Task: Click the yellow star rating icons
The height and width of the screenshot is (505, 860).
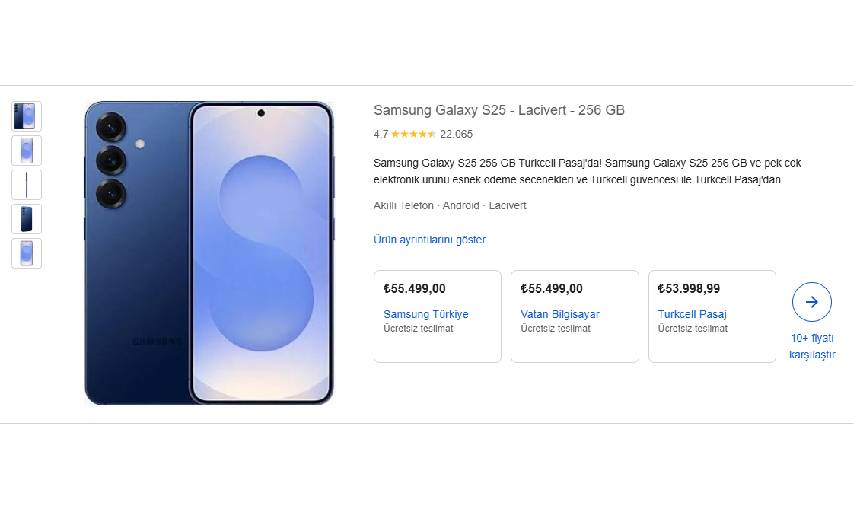Action: pyautogui.click(x=413, y=134)
